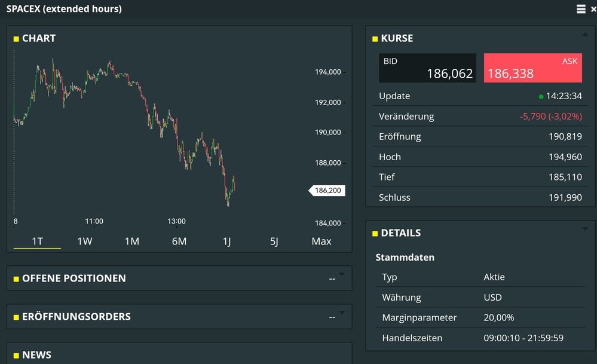Click the Marginparameter value 20,00%
The image size is (597, 364).
tap(499, 317)
